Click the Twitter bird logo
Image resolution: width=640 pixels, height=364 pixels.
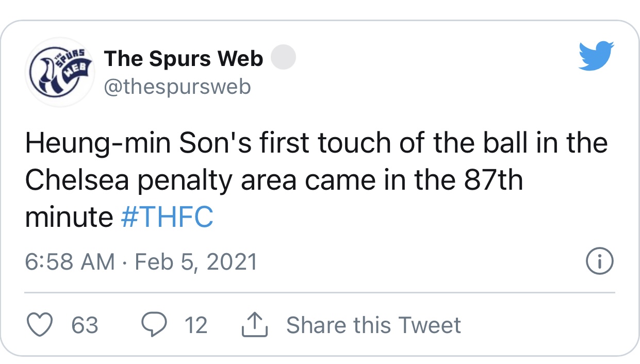(597, 55)
